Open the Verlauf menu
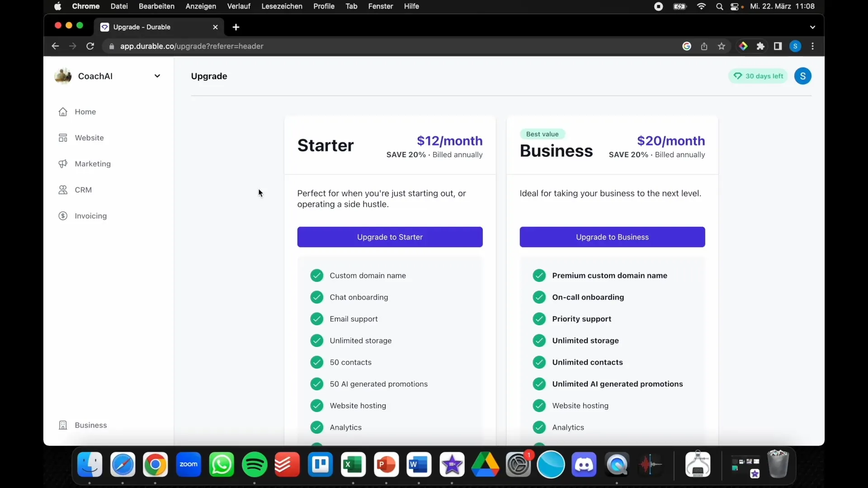 click(x=239, y=6)
